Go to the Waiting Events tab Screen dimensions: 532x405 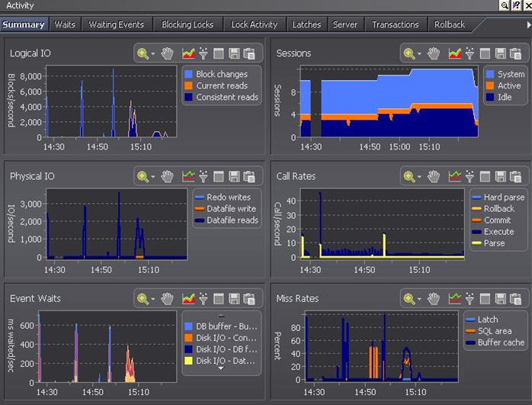116,24
